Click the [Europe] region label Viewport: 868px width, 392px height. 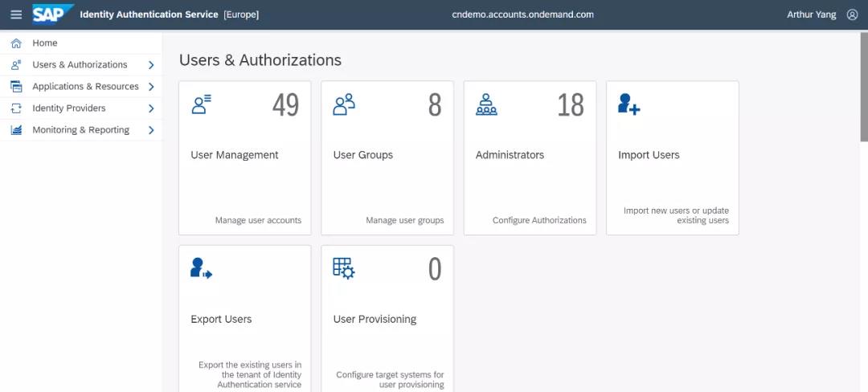pos(241,15)
